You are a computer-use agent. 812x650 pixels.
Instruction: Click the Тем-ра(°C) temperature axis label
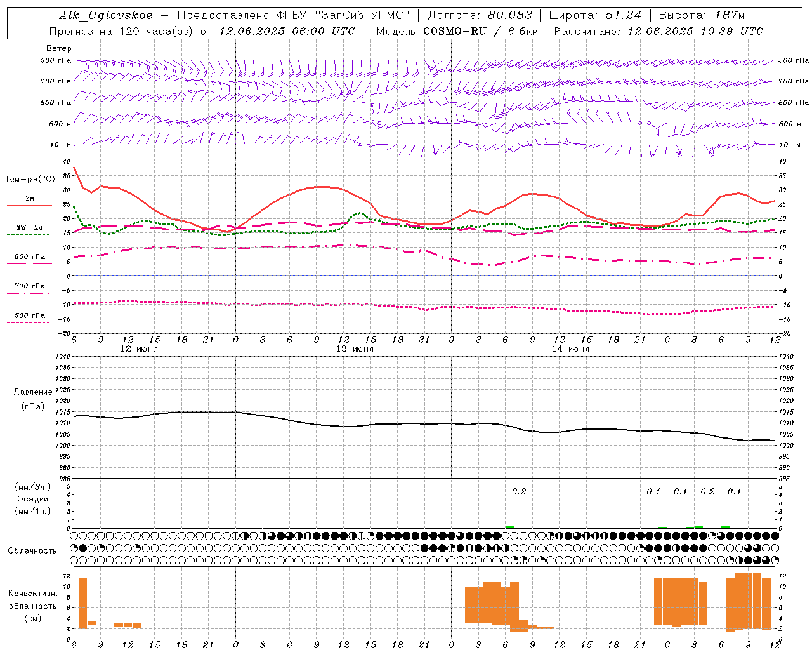pos(30,180)
